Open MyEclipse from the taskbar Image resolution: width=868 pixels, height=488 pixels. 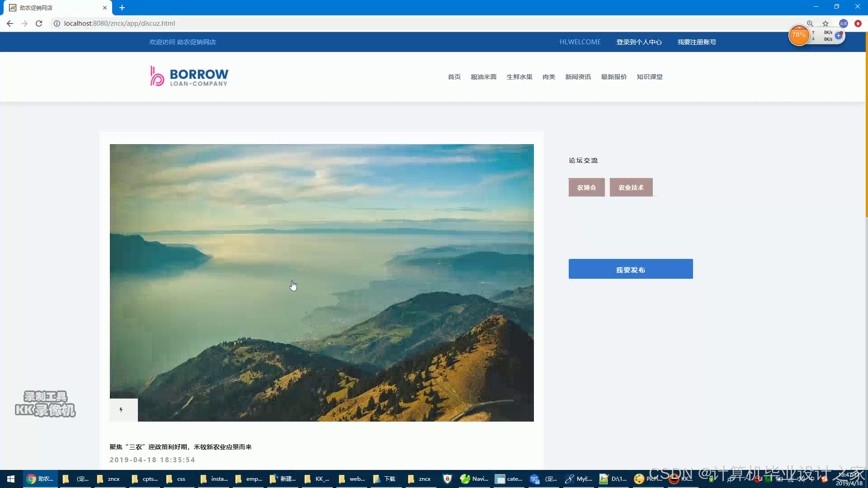[579, 479]
